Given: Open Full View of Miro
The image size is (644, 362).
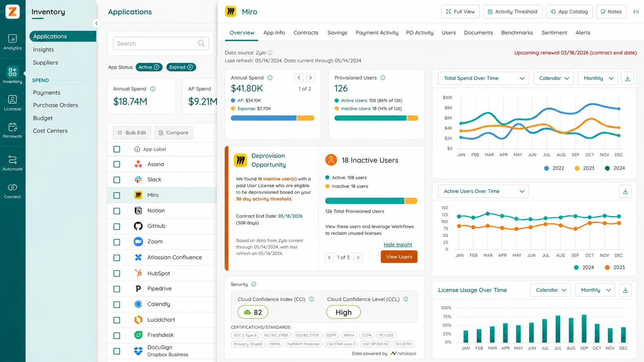Looking at the screenshot, I should coord(460,12).
